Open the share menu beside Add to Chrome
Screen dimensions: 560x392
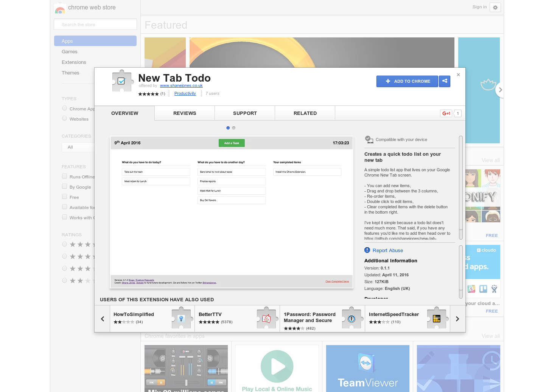point(445,81)
